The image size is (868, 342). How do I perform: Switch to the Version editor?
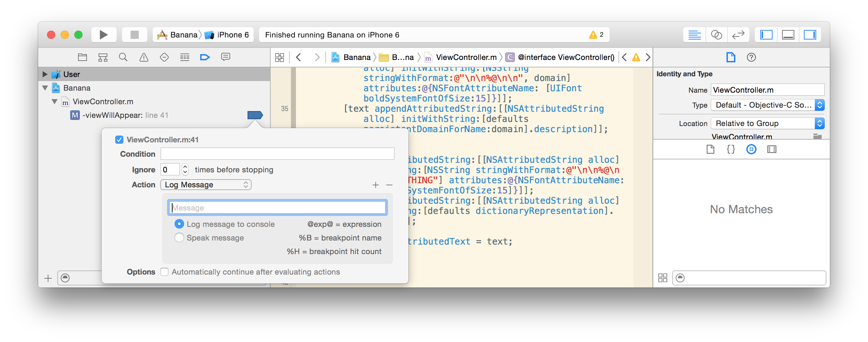[x=738, y=35]
